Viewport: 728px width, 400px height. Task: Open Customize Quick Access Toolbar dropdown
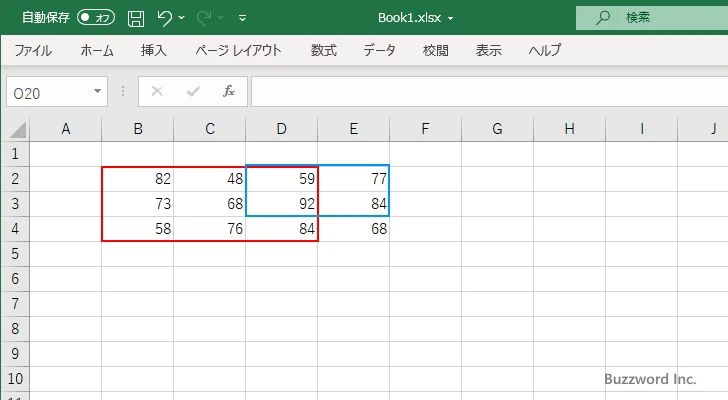tap(242, 17)
